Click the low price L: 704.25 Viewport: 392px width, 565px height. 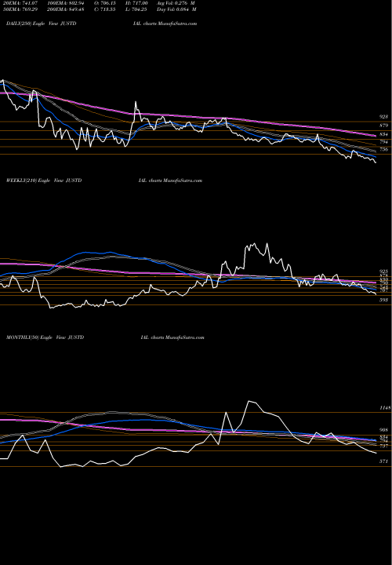tap(136, 9)
